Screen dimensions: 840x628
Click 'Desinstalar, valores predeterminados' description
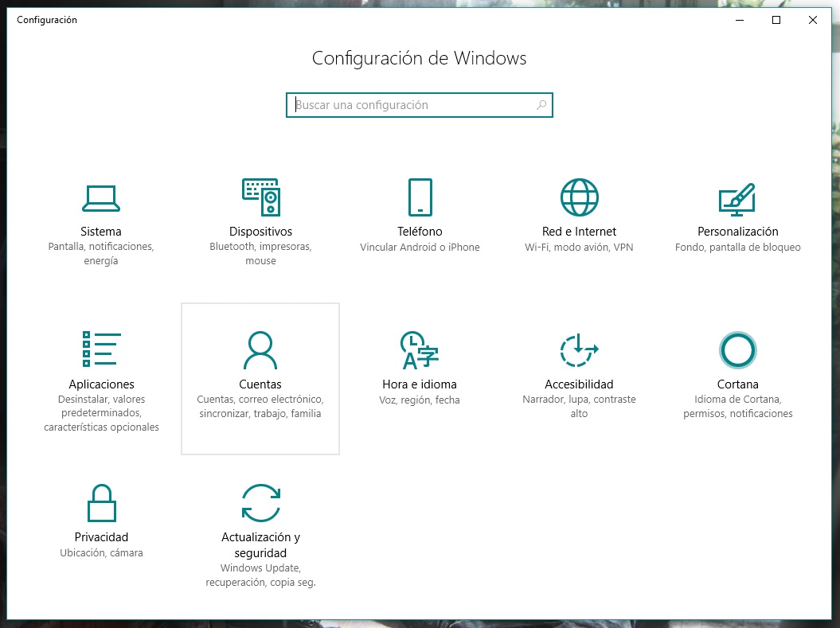[101, 413]
